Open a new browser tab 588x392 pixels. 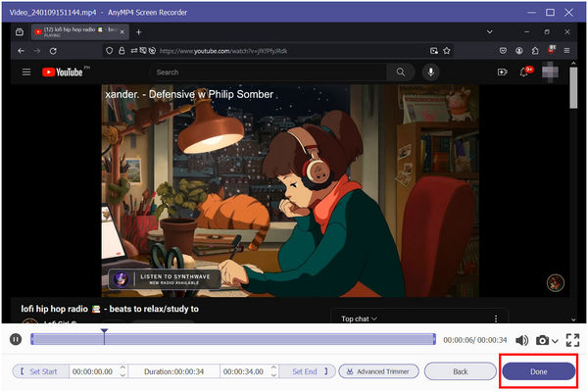click(x=139, y=32)
